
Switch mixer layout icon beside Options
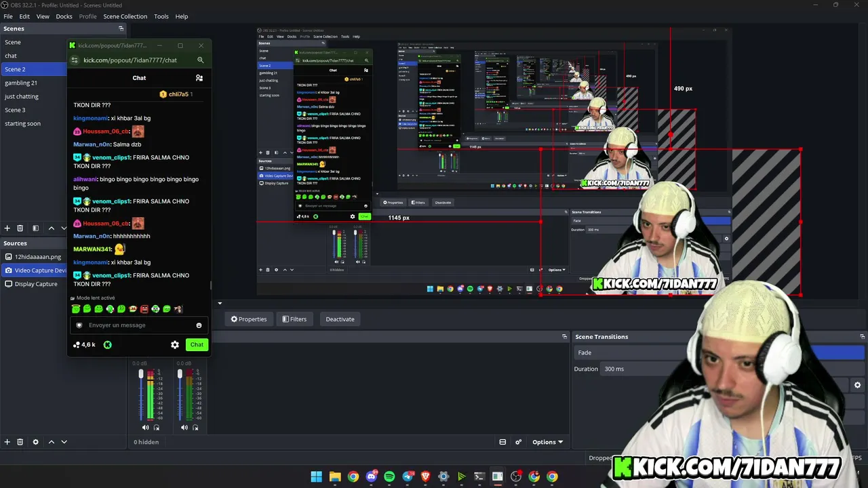click(x=502, y=442)
